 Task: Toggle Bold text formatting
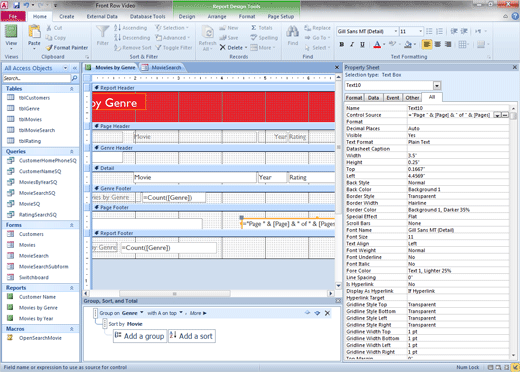pos(341,44)
